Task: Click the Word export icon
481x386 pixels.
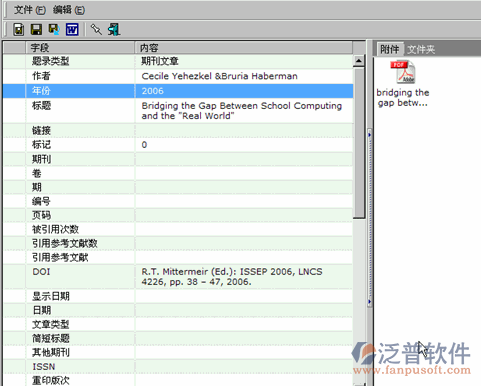Action: 72,29
